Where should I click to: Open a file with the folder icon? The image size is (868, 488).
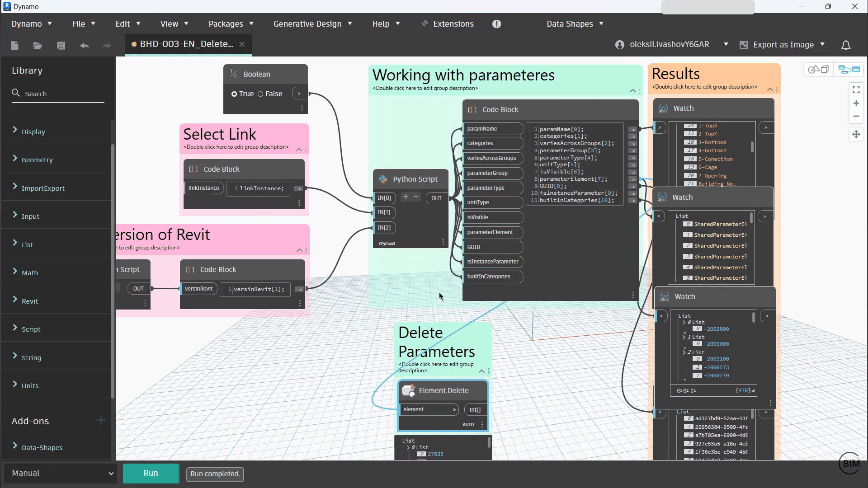coord(38,45)
